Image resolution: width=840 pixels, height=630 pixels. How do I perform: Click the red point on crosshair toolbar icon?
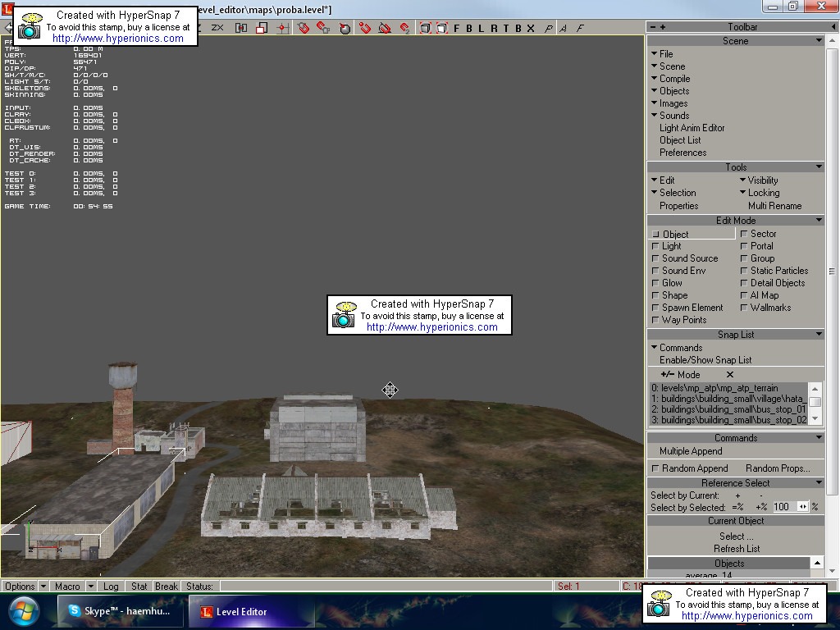pos(283,28)
